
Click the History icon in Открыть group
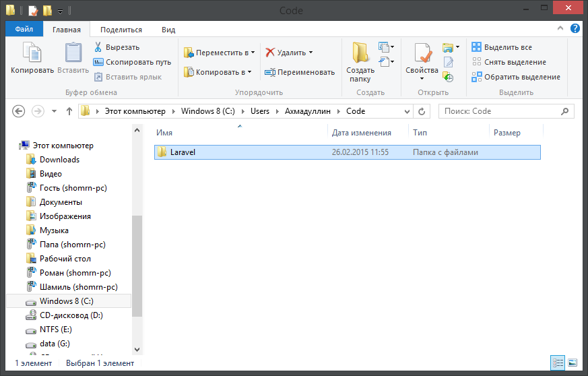tap(448, 77)
